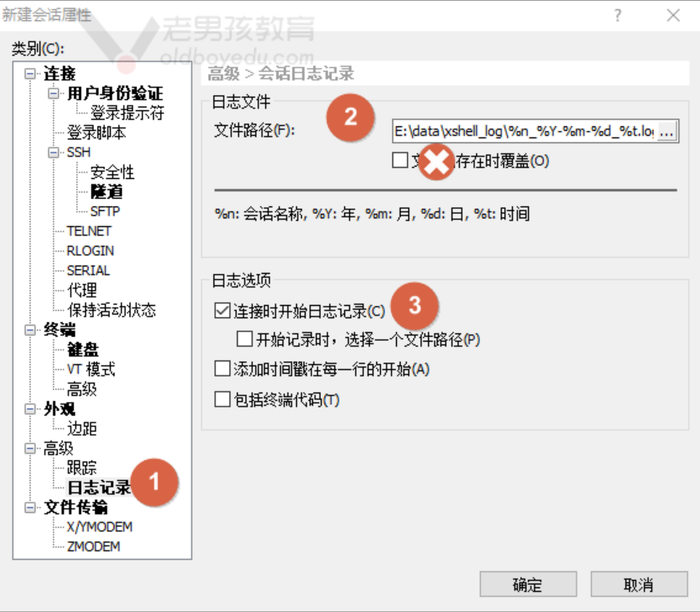Enable timestamp at start of each line

pyautogui.click(x=222, y=369)
